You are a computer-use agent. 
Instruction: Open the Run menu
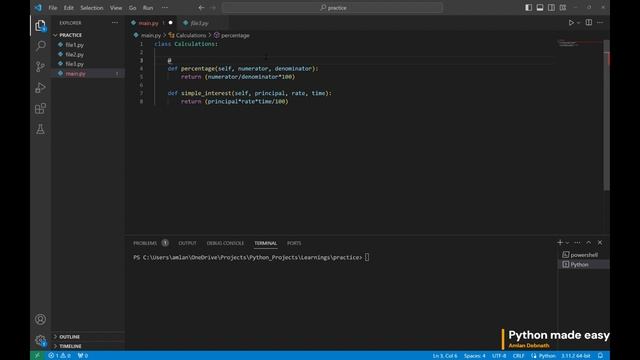pos(148,8)
